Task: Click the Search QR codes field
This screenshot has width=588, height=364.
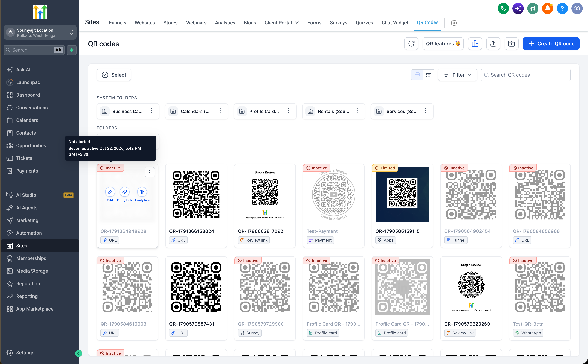Action: (x=525, y=75)
